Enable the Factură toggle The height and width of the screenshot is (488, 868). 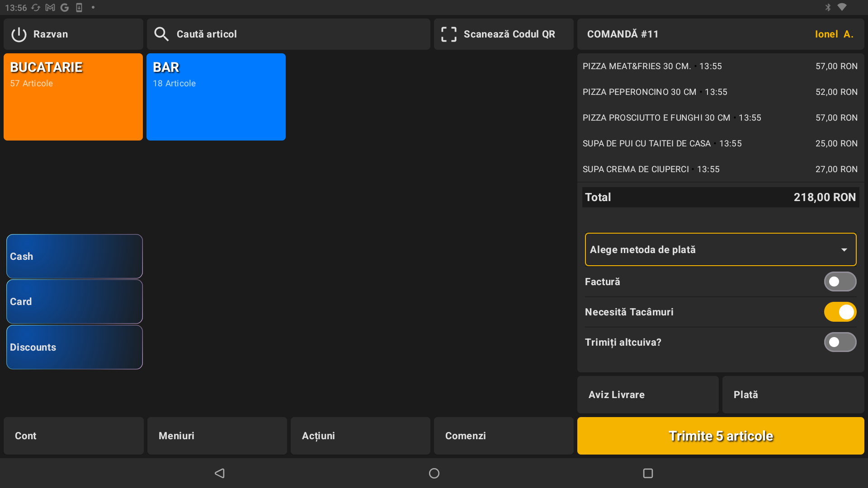(x=840, y=282)
